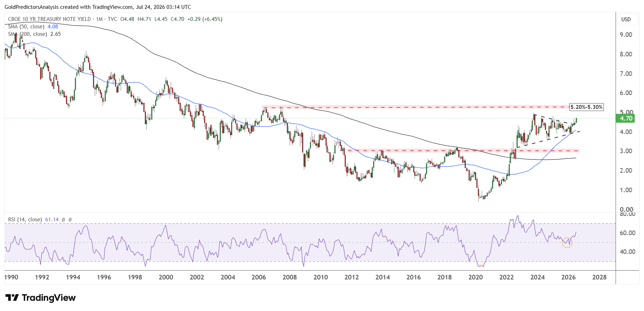Click the close value C4.70
The height and width of the screenshot is (311, 644).
click(178, 19)
